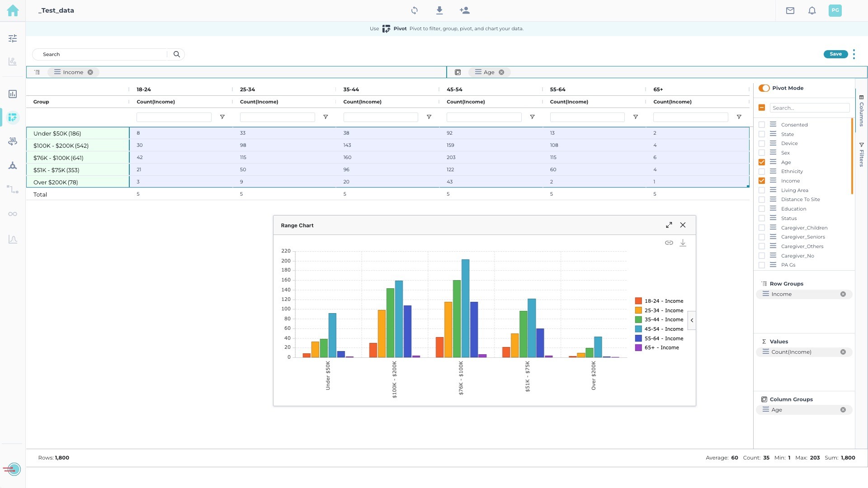
Task: Check the Ethnicity column checkbox
Action: (762, 172)
